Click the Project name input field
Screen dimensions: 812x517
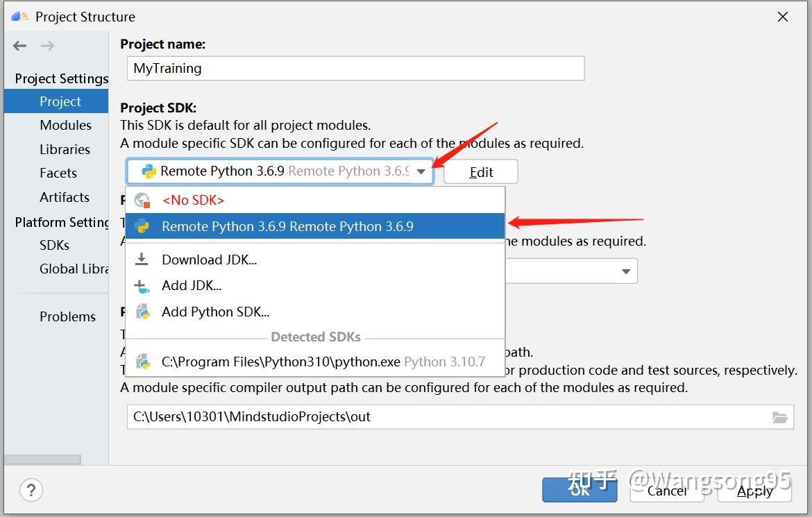355,69
